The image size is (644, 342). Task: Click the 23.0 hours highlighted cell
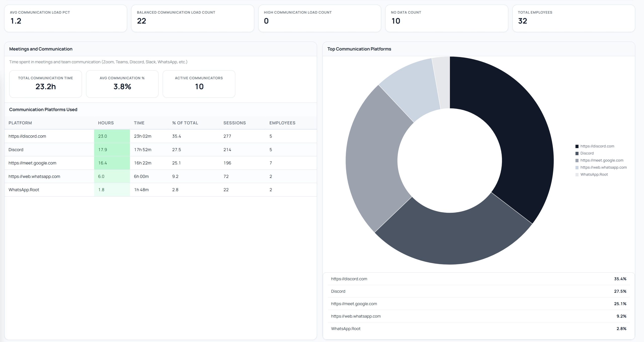tap(112, 136)
